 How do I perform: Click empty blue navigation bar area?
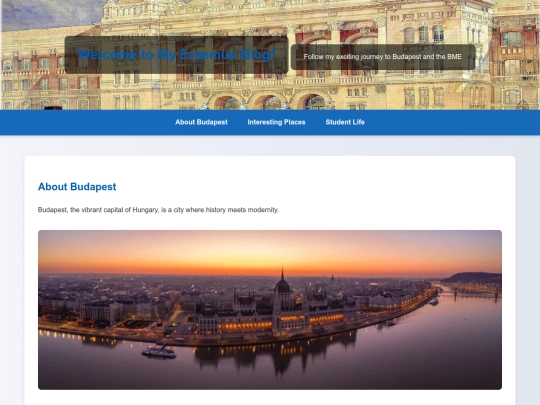pos(86,122)
